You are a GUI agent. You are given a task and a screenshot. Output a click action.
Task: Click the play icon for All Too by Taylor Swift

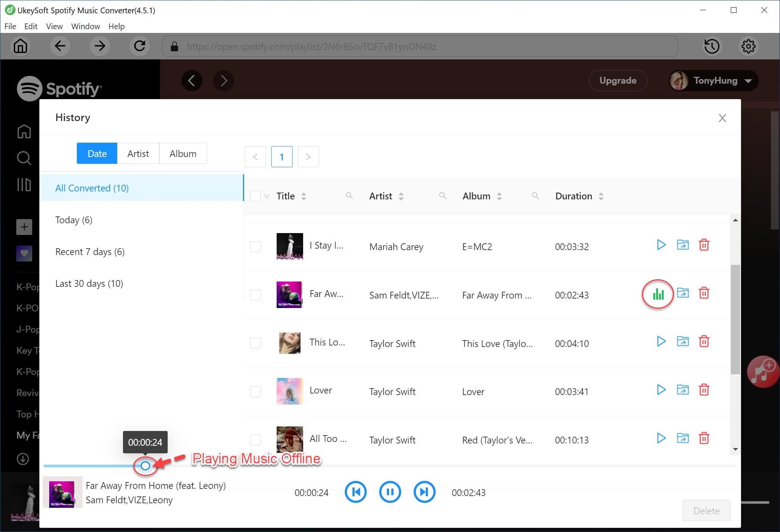tap(661, 439)
